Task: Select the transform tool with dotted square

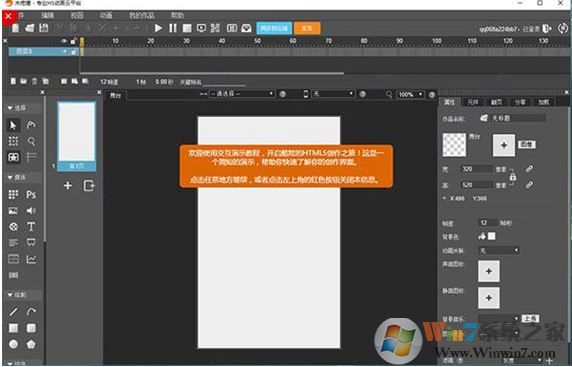Action: [x=13, y=141]
